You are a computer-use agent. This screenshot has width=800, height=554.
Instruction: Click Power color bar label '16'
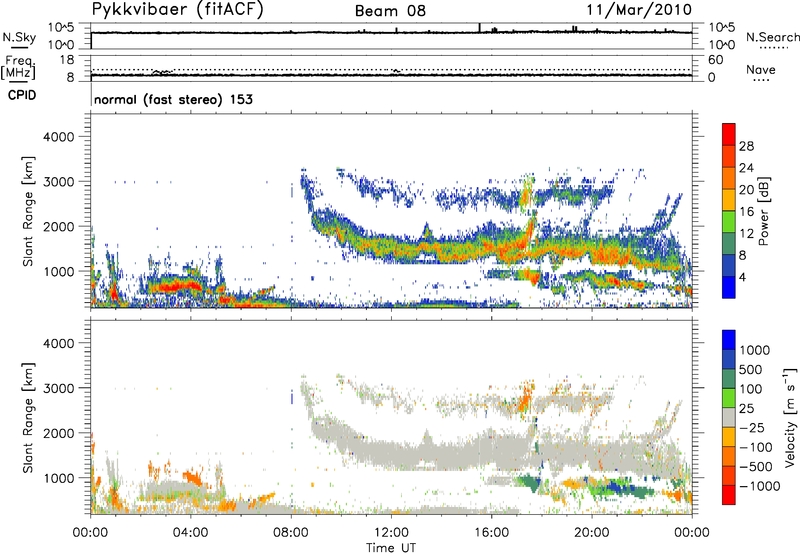(x=746, y=212)
